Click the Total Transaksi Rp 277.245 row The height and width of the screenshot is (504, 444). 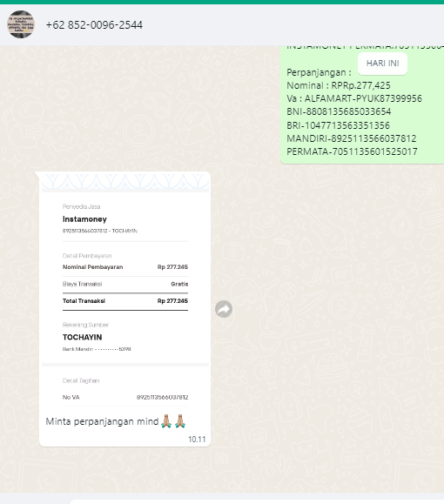(125, 301)
